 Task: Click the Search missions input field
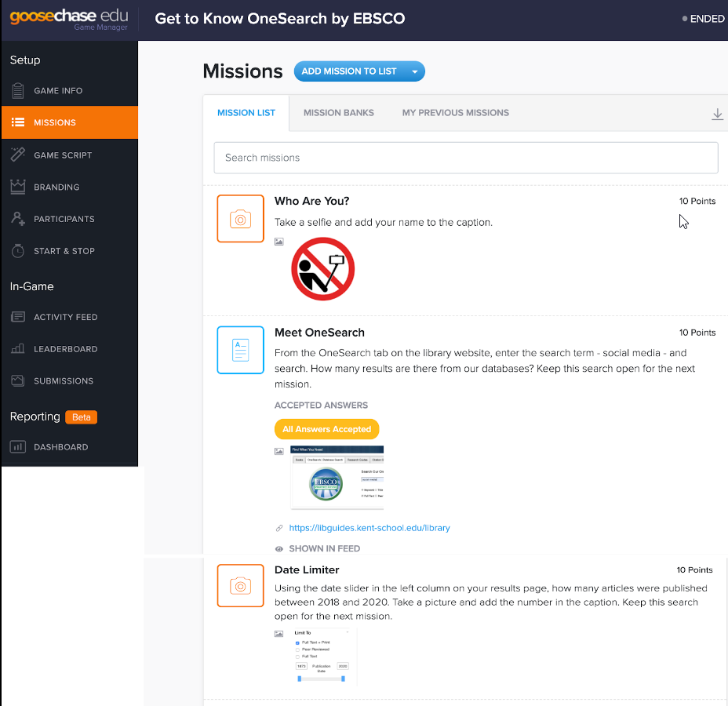tap(465, 158)
